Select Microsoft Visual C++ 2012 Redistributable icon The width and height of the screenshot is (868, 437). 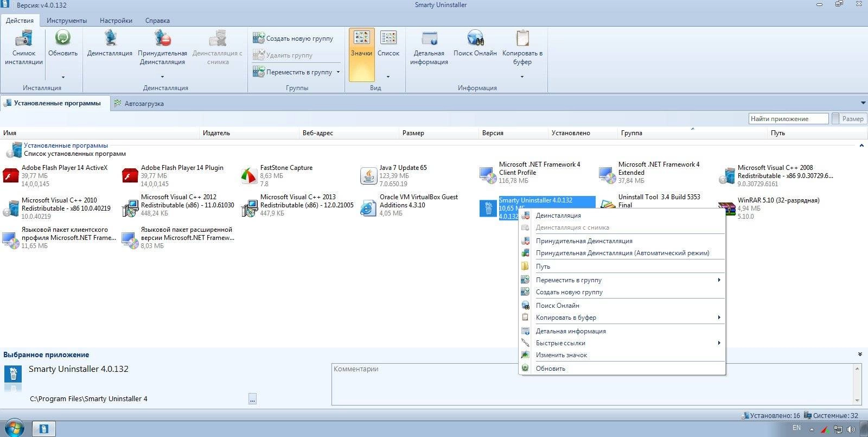pos(130,207)
